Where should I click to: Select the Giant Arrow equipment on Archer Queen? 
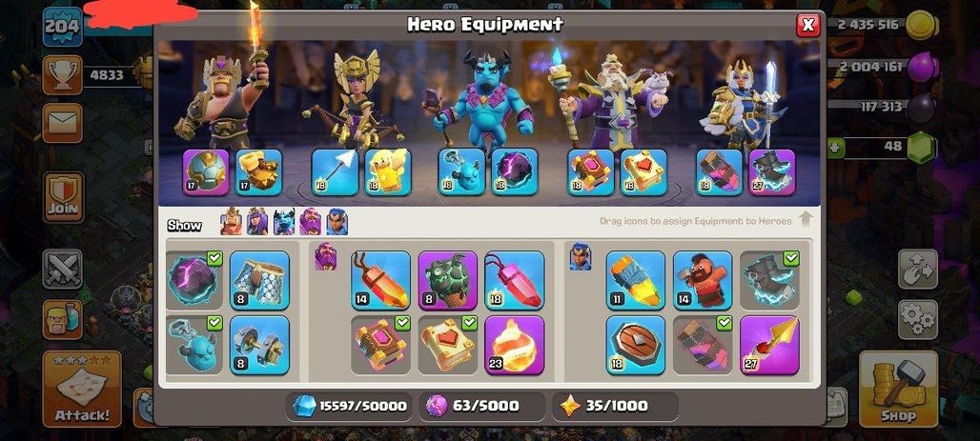(x=335, y=171)
